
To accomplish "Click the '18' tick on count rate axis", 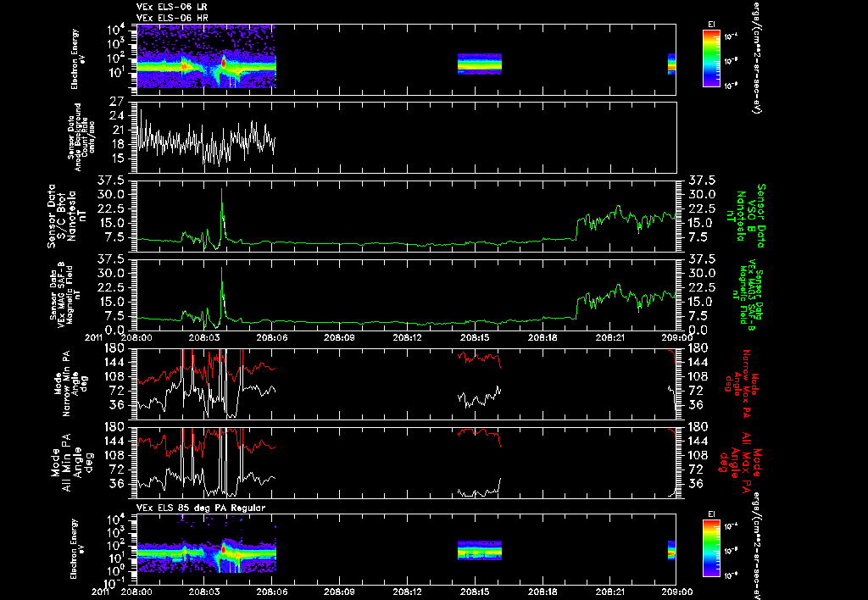I will [117, 144].
